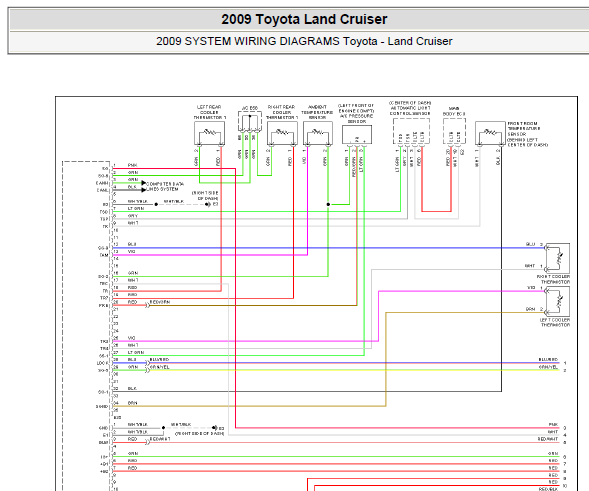The height and width of the screenshot is (491, 589).
Task: Click the "2009 Toyota Land Cruiser" title
Action: pos(304,19)
